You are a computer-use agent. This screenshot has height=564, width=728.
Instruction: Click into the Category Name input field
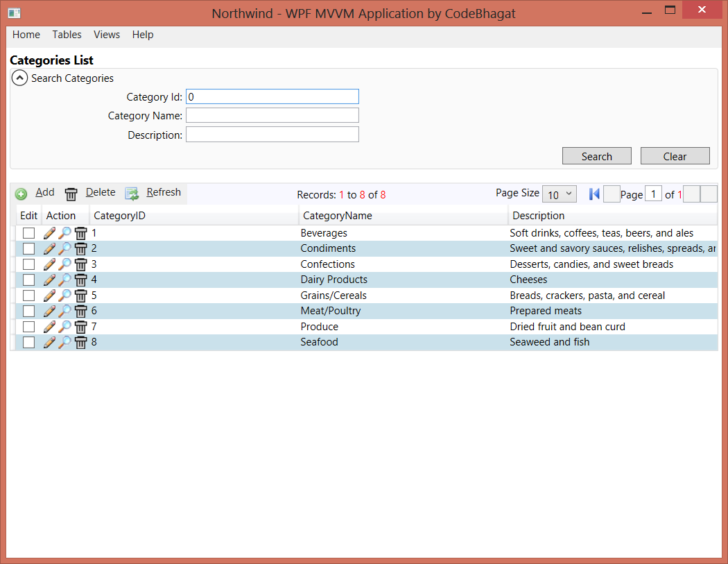[x=272, y=115]
